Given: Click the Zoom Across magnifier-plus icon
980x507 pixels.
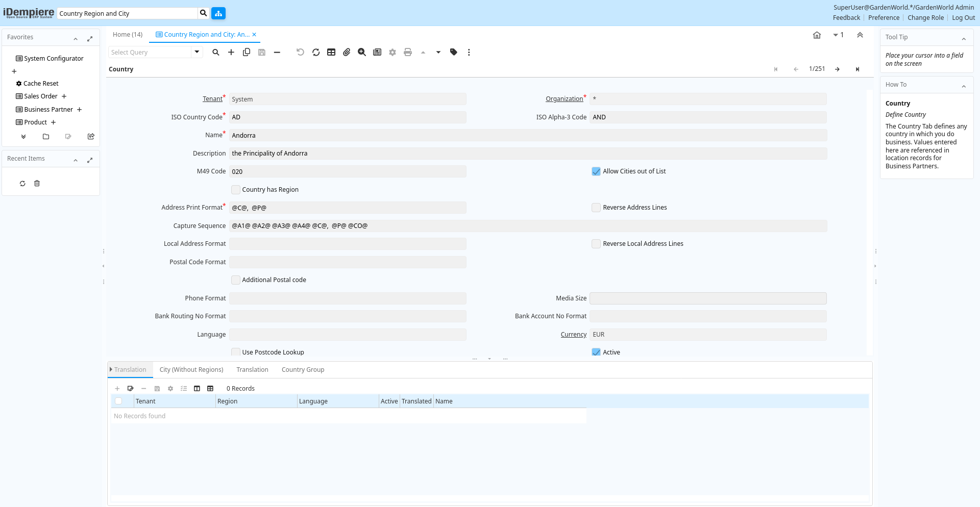Looking at the screenshot, I should click(x=362, y=52).
